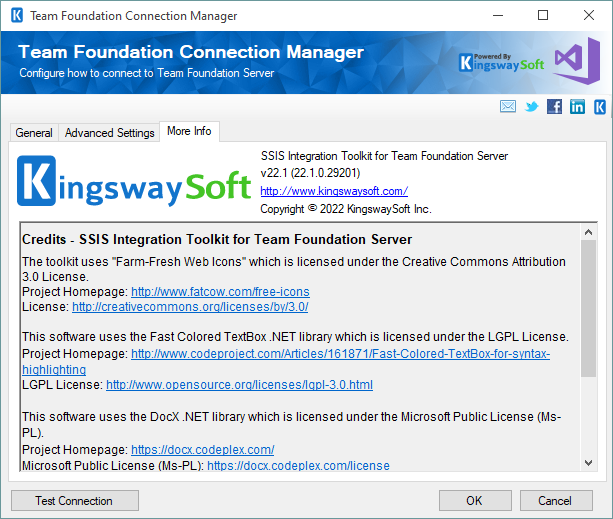Click the Powered By KingswaySoft banner logo
Viewport: 613px width, 519px height.
pos(501,63)
